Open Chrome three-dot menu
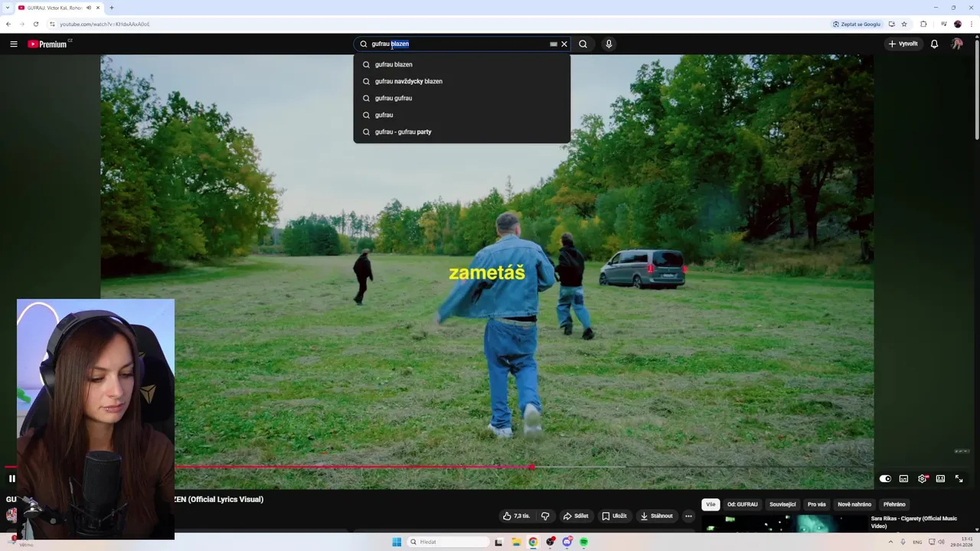This screenshot has width=980, height=551. 972,24
